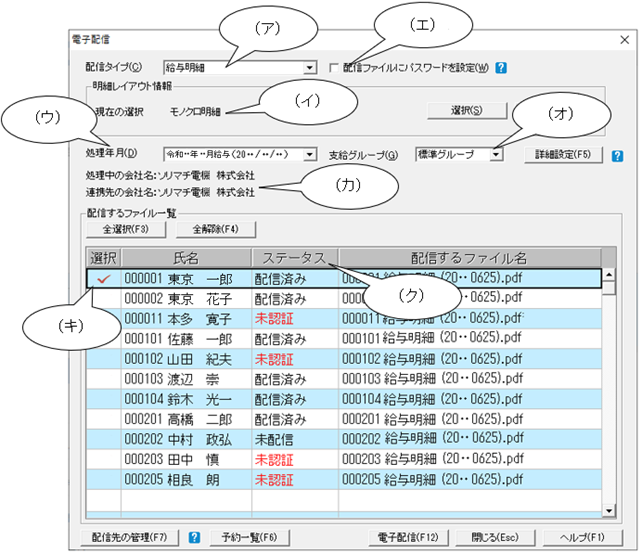Open 予約一覧(F6) list
The image size is (642, 553).
[x=249, y=537]
